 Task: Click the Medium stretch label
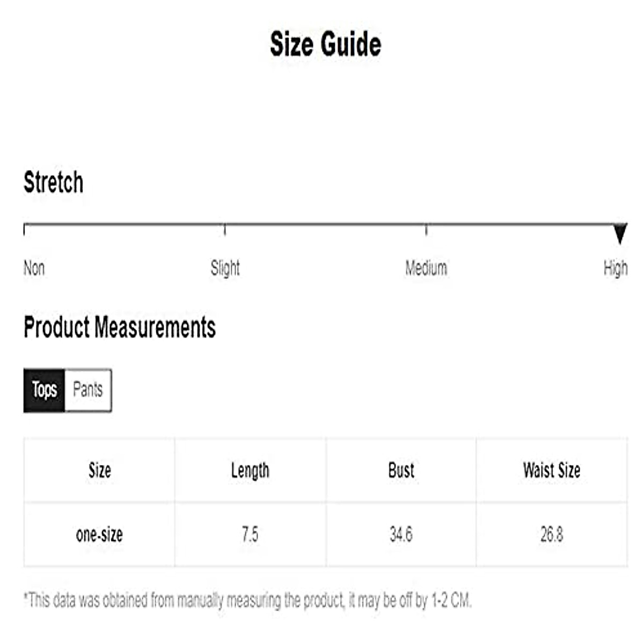pyautogui.click(x=426, y=268)
